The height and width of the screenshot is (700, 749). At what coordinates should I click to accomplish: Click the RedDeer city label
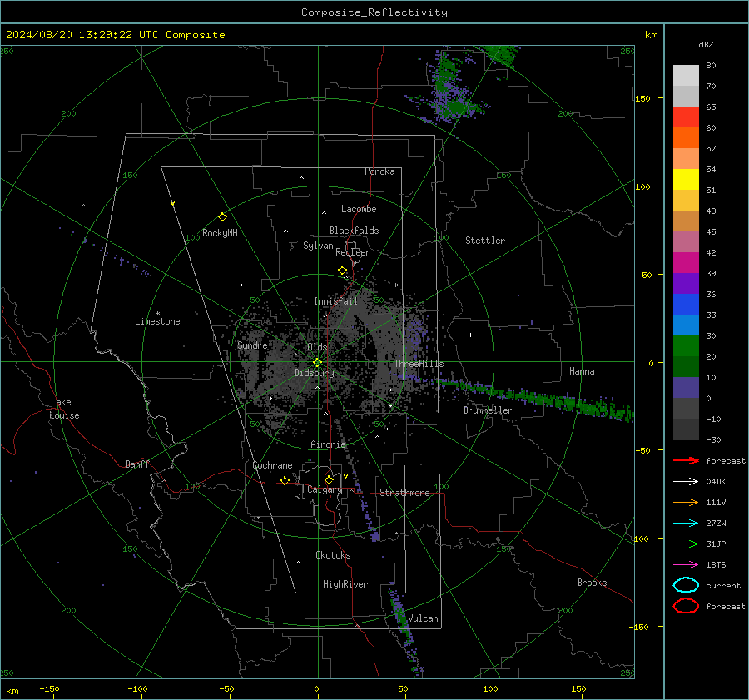[353, 252]
